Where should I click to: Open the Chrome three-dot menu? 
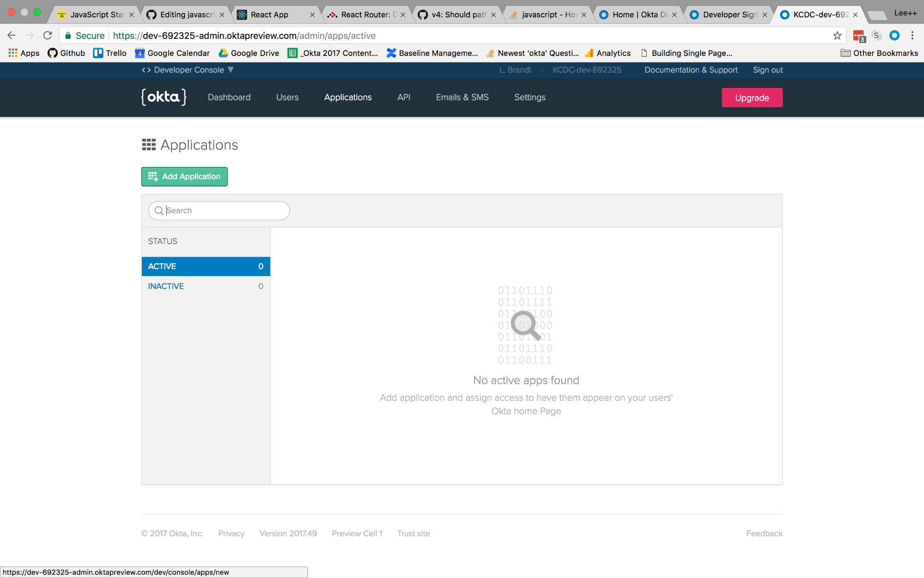(x=912, y=36)
